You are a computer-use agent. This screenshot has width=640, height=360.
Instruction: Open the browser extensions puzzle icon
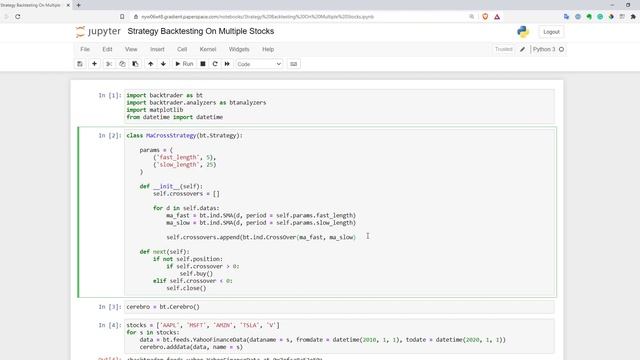coord(633,17)
